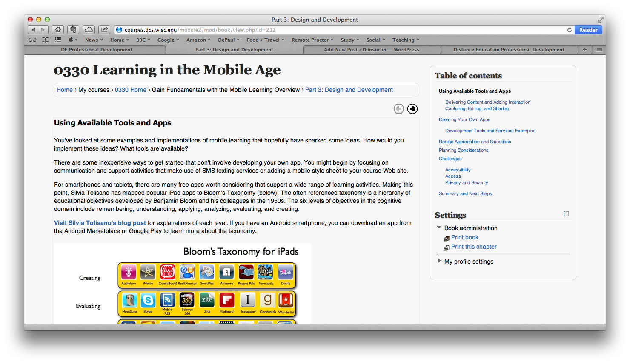Viewport: 630px width, 364px height.
Task: Click the Print book printer icon
Action: coord(447,238)
